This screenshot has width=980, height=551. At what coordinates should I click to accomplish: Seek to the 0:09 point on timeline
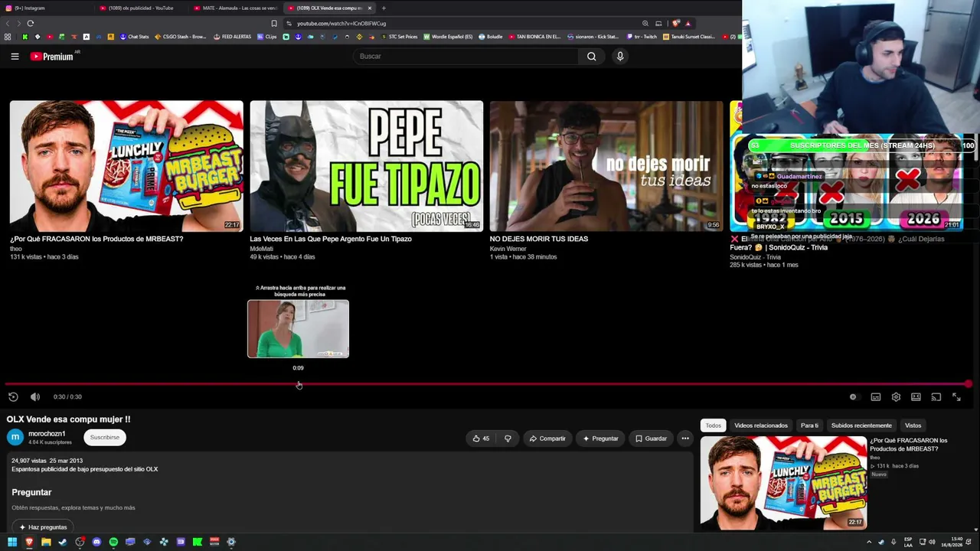(299, 384)
